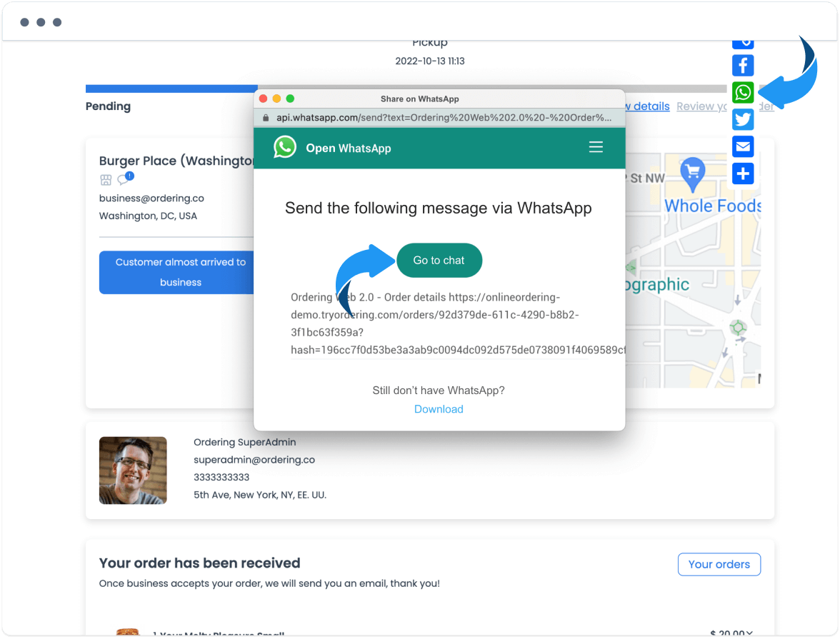Click the WhatsApp logo in popup header
This screenshot has width=840, height=639.
(x=285, y=147)
